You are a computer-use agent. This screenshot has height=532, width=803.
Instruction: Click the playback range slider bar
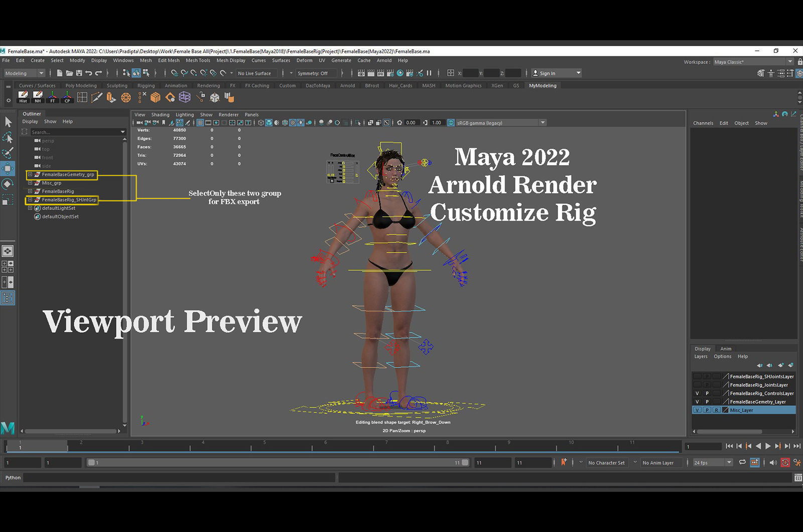coord(279,463)
